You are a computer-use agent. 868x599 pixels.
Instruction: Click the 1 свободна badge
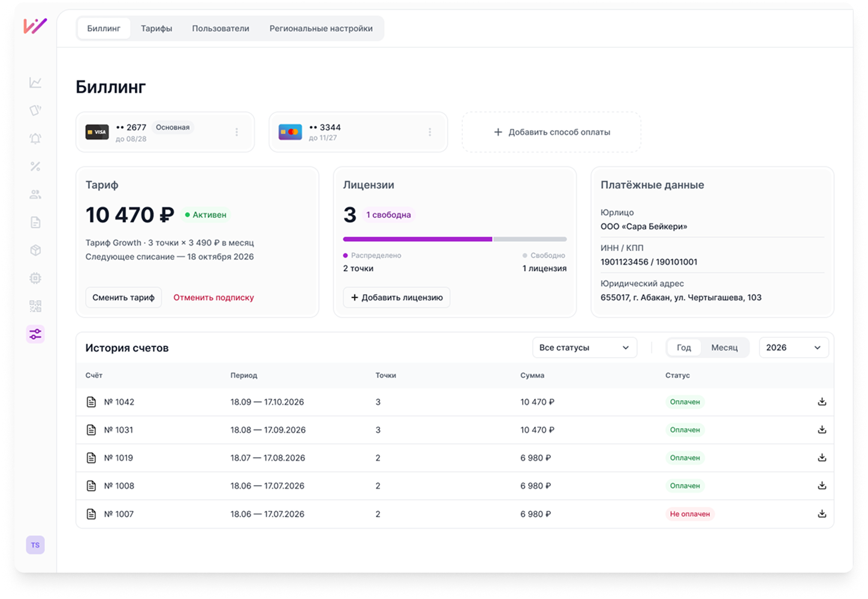(388, 215)
